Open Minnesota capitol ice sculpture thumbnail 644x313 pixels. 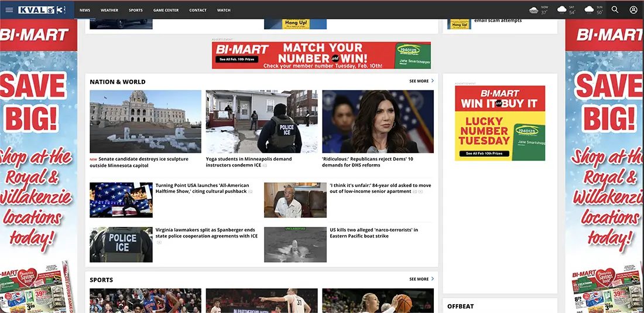(x=145, y=121)
